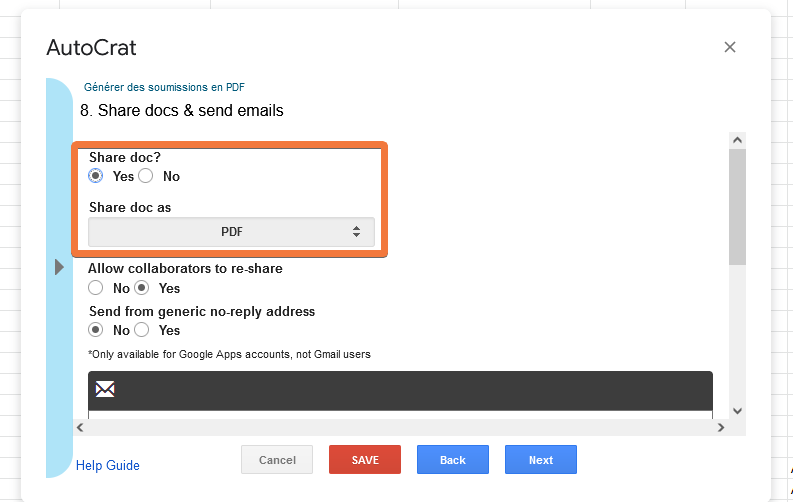Image resolution: width=793 pixels, height=502 pixels.
Task: Close the AutoCrat dialog
Action: (730, 47)
